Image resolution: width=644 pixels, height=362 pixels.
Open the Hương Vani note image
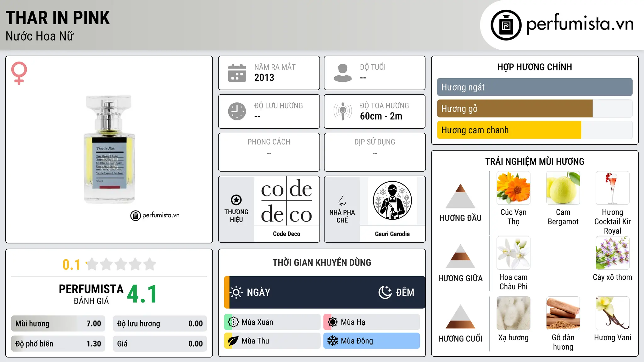(613, 313)
